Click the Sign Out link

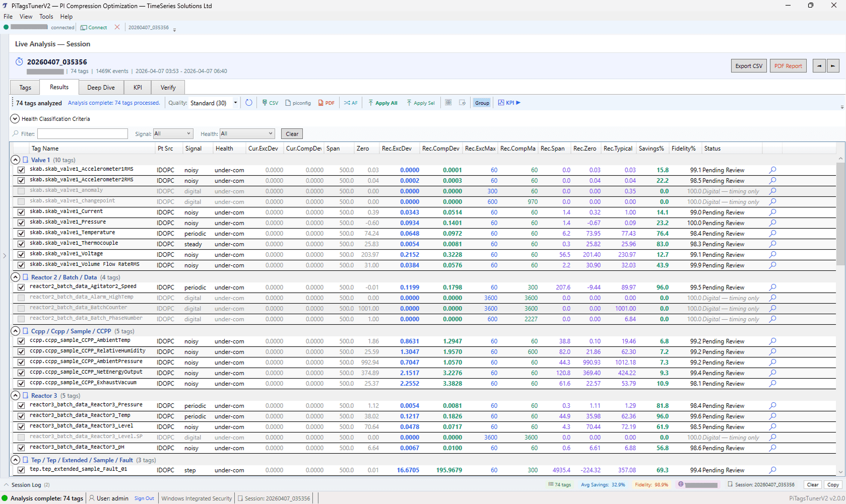click(x=144, y=498)
